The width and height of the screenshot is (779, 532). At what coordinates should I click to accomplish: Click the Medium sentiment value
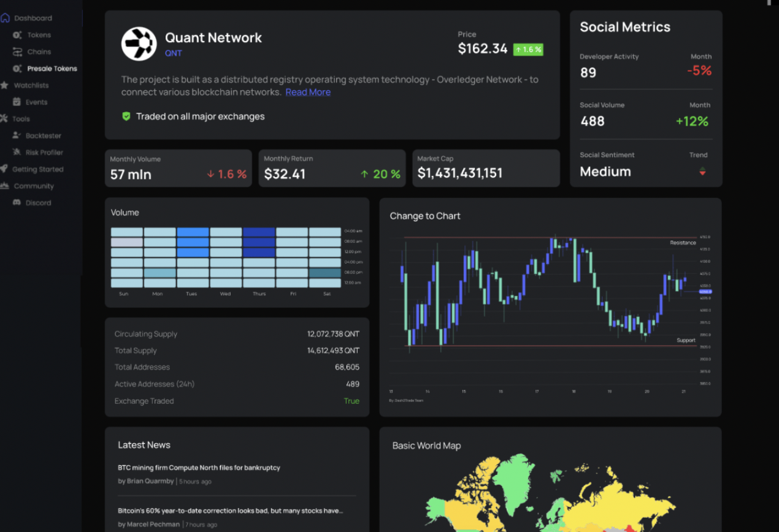[605, 172]
